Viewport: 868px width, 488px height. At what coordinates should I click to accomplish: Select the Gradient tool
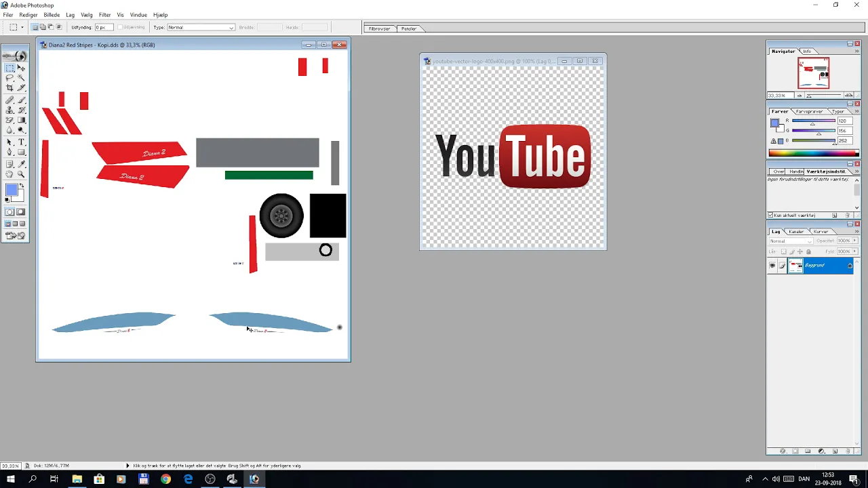coord(21,120)
